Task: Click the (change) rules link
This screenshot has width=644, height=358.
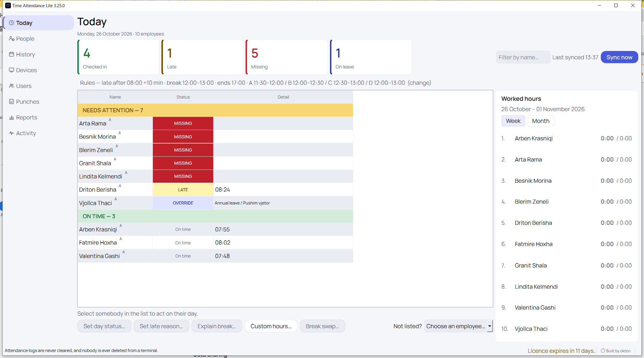Action: click(x=419, y=83)
